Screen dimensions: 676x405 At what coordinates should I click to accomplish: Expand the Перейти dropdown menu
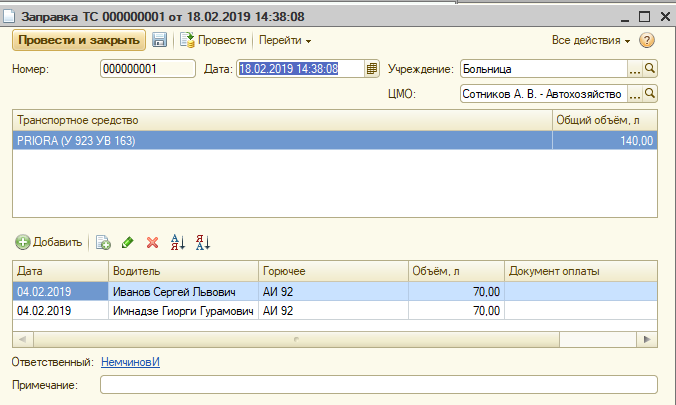tap(285, 41)
